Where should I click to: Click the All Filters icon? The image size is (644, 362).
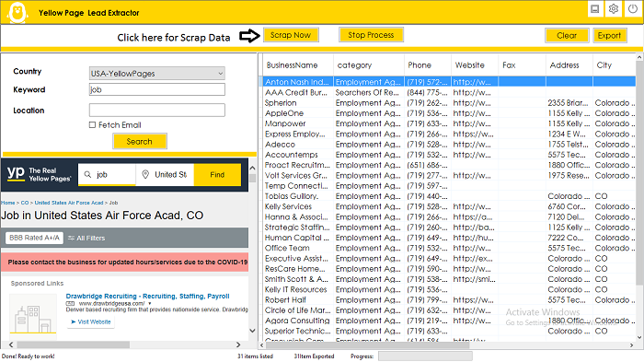tap(71, 238)
